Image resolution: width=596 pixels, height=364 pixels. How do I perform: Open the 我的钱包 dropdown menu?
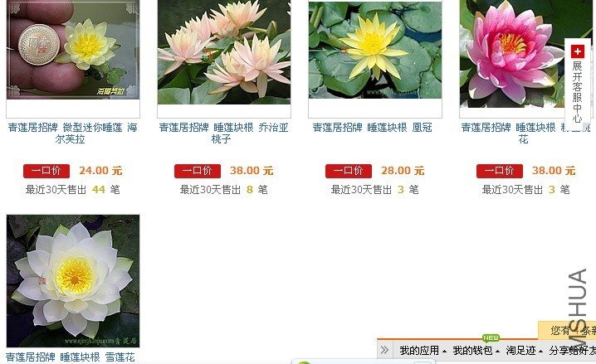pyautogui.click(x=476, y=351)
